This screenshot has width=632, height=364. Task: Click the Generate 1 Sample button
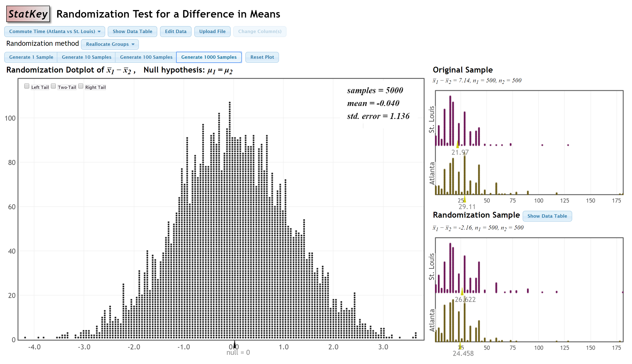31,57
